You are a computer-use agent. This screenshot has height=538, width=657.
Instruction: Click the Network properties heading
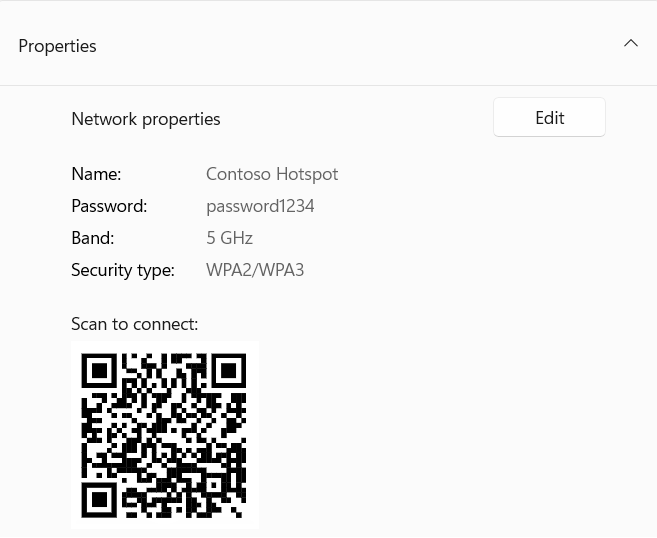146,119
